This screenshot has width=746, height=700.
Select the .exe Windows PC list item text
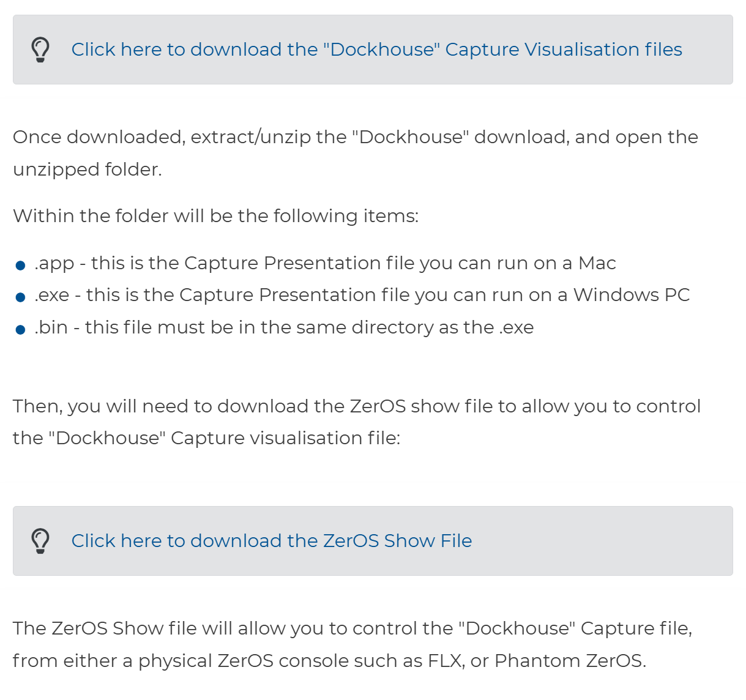click(x=362, y=295)
